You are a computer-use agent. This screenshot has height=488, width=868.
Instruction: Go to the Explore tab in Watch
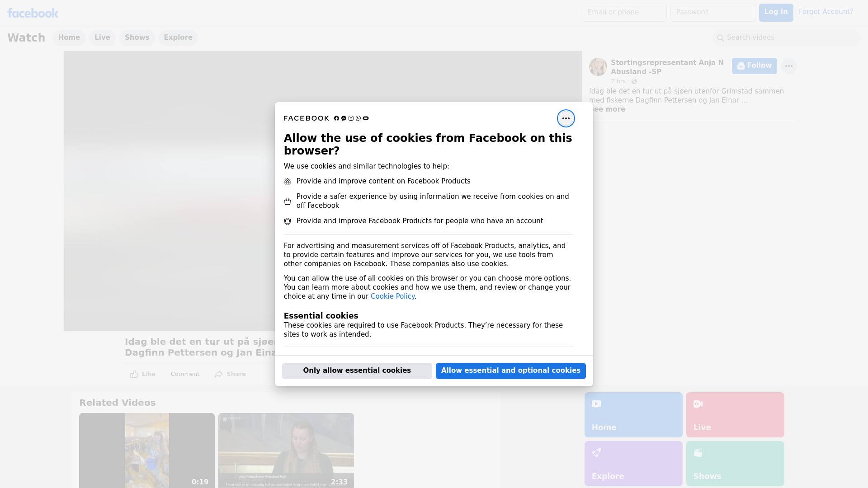178,38
